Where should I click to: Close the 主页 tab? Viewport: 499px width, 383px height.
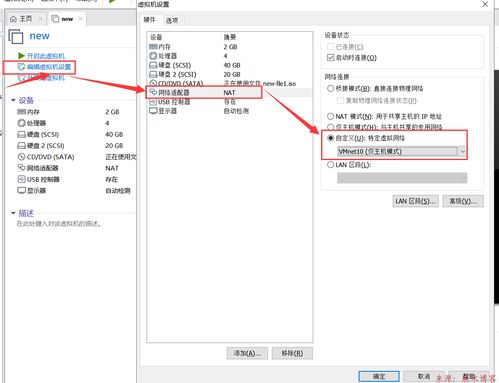pos(41,19)
